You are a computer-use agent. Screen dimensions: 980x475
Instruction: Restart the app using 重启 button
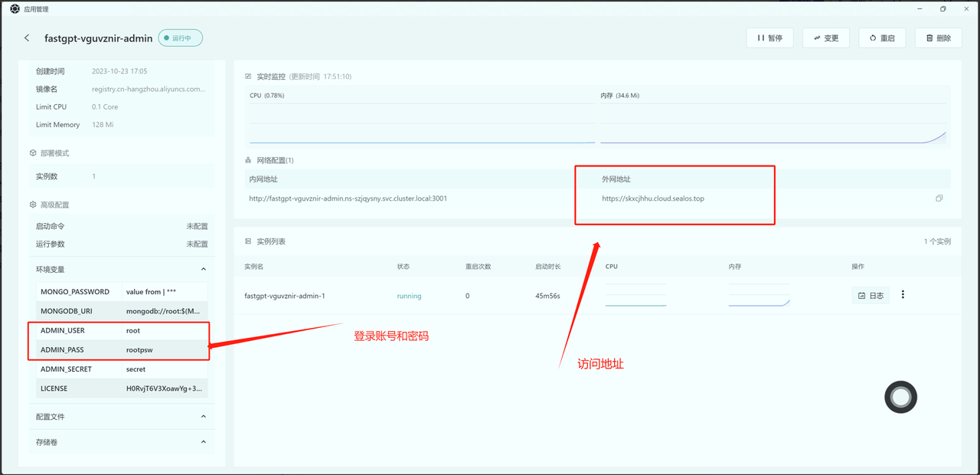tap(882, 38)
